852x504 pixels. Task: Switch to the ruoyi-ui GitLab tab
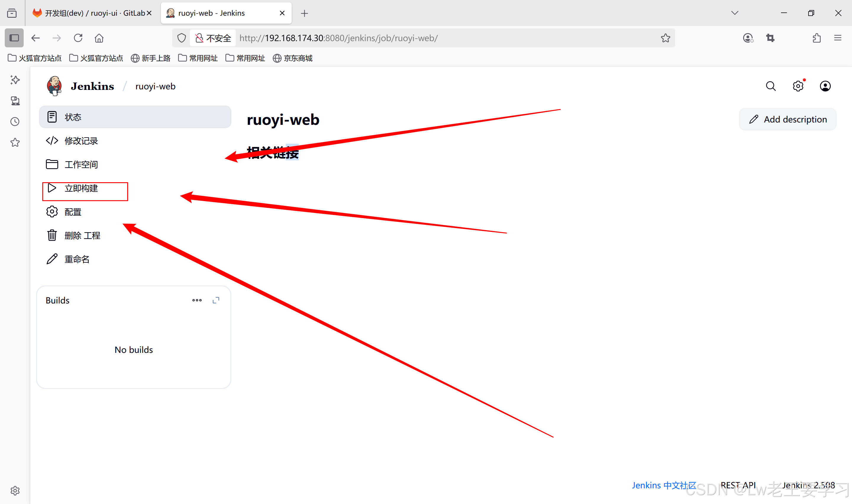[x=92, y=13]
